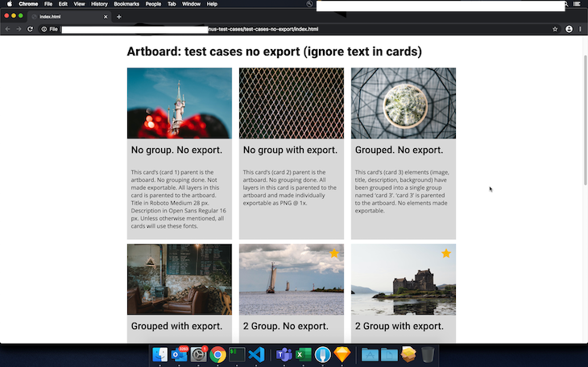The image size is (588, 367).
Task: Open the File menu
Action: [x=48, y=4]
